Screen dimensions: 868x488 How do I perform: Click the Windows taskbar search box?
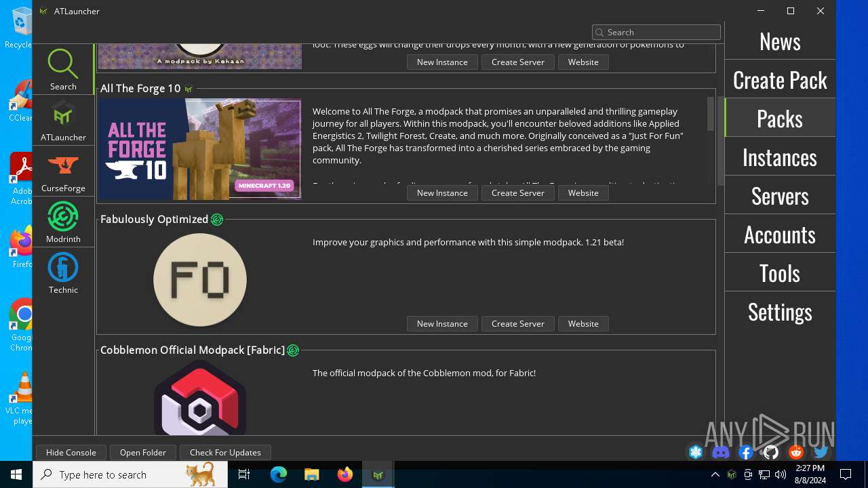click(x=130, y=474)
